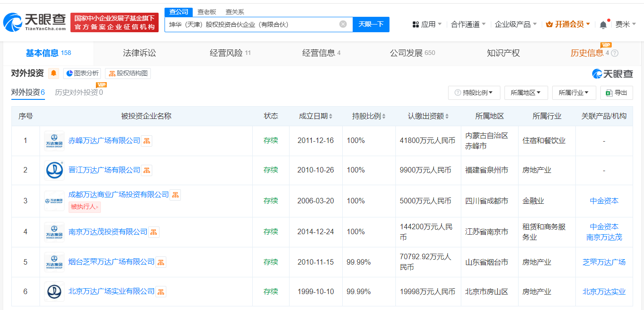Click the 成都万达商业广场 company logo
This screenshot has height=310, width=644.
tap(55, 201)
